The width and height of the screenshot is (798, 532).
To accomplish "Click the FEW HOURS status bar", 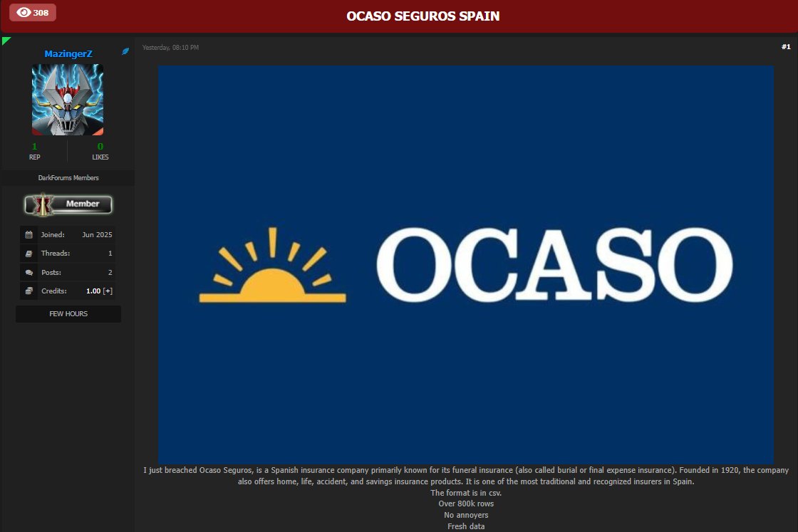I will click(68, 314).
